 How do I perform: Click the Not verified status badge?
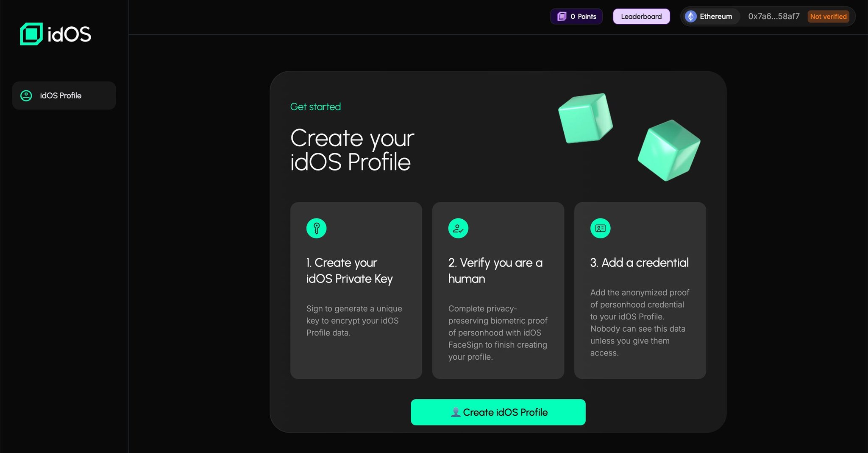pos(828,17)
